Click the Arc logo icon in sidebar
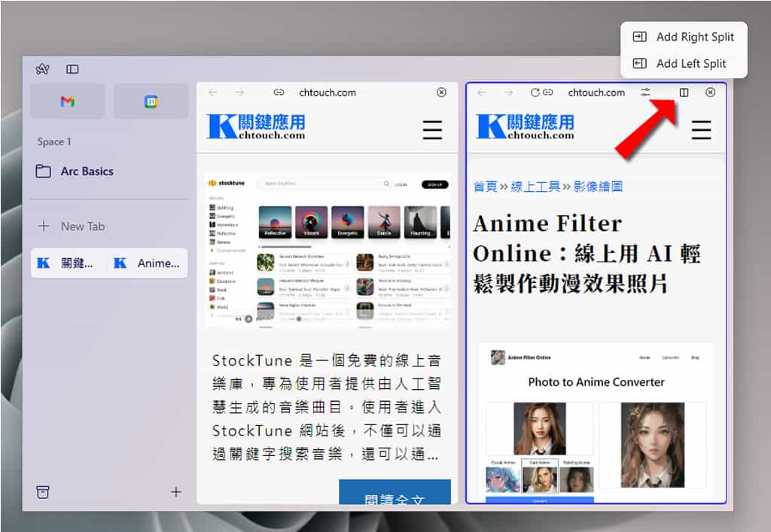 point(42,69)
